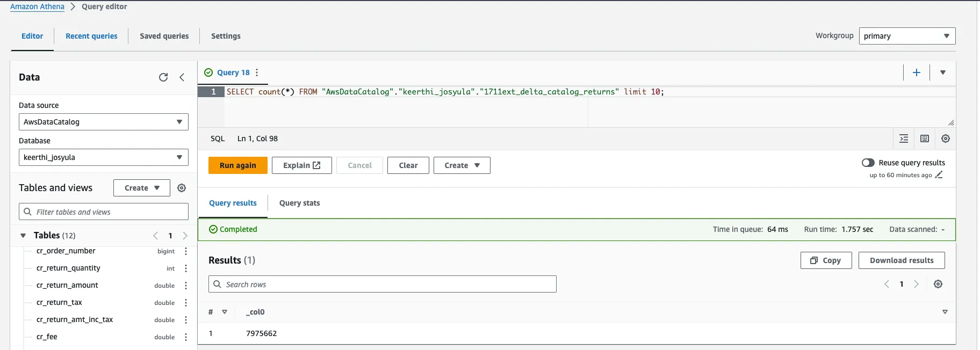
Task: Toggle Reuse query results switch
Action: [868, 163]
